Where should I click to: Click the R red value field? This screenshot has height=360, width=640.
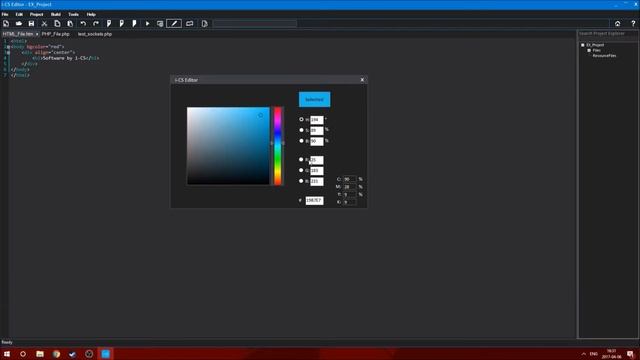tap(317, 160)
